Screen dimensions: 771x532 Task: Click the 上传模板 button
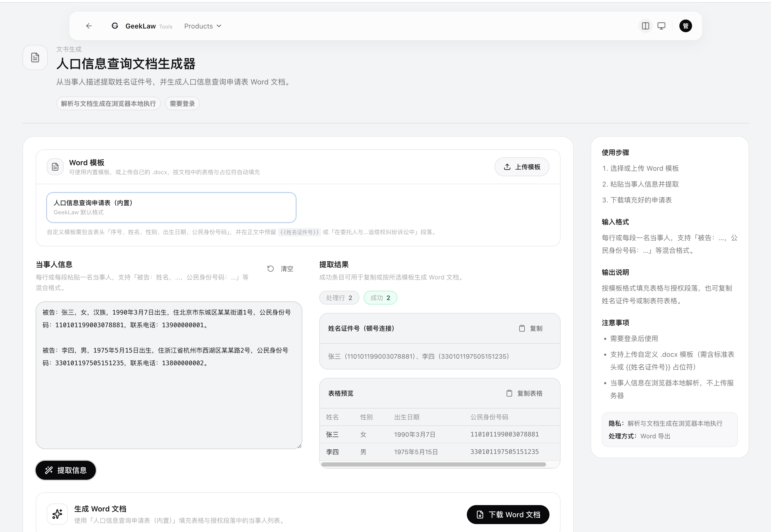pos(522,167)
